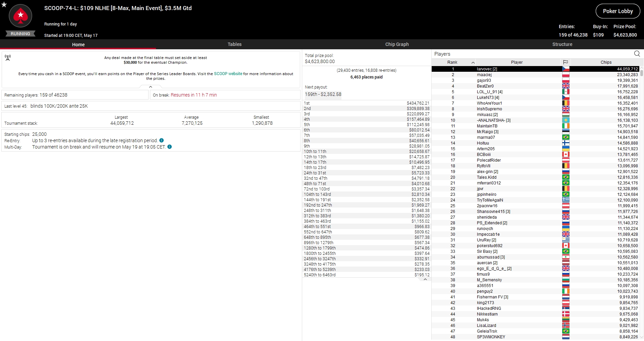Image resolution: width=644 pixels, height=341 pixels.
Task: Select player jppinheiiro row
Action: (x=536, y=194)
